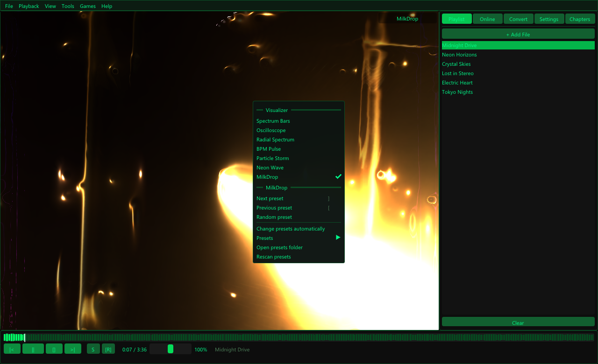
Task: Open the File menu
Action: [9, 6]
